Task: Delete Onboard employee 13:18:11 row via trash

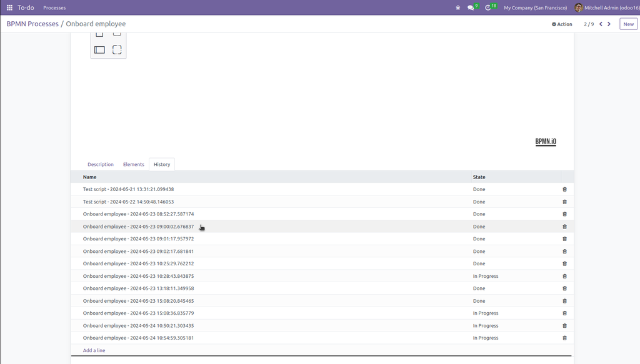Action: point(565,288)
